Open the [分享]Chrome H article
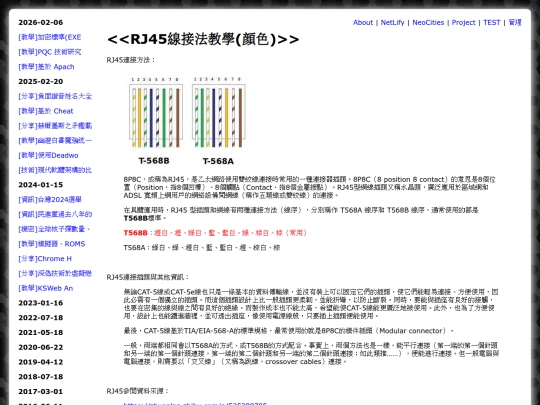 [x=45, y=259]
